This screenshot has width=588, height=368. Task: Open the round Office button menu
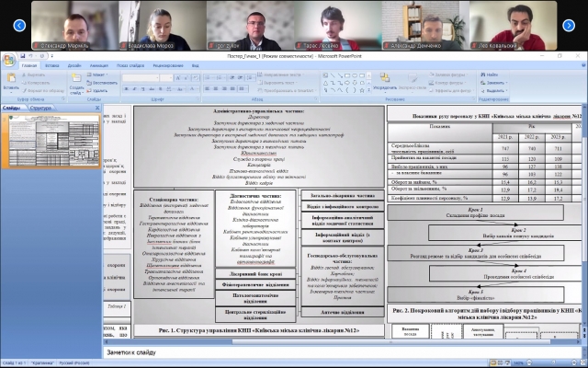click(x=8, y=60)
